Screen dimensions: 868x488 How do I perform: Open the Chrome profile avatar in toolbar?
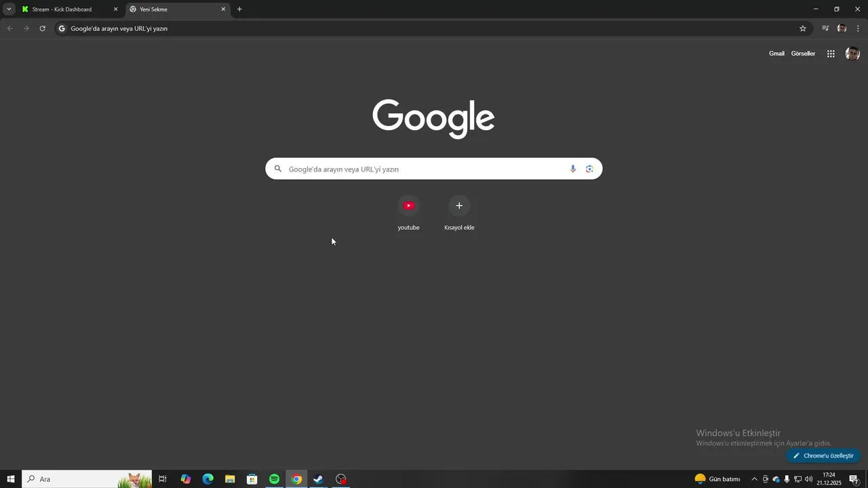pos(842,28)
